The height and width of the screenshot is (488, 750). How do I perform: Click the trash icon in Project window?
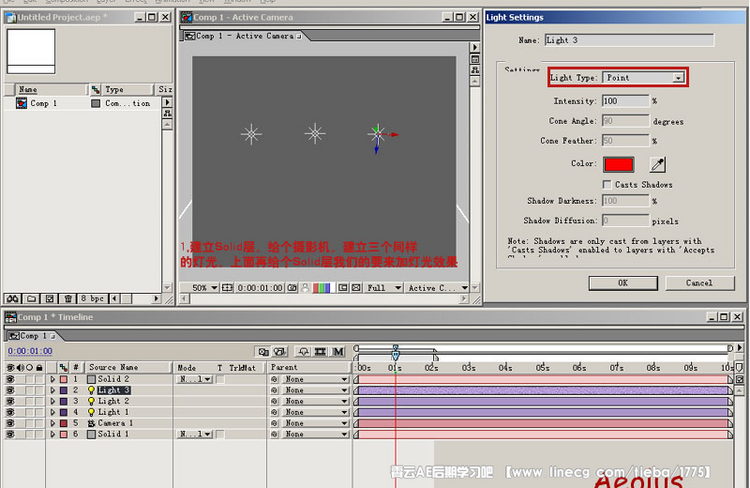pos(68,299)
